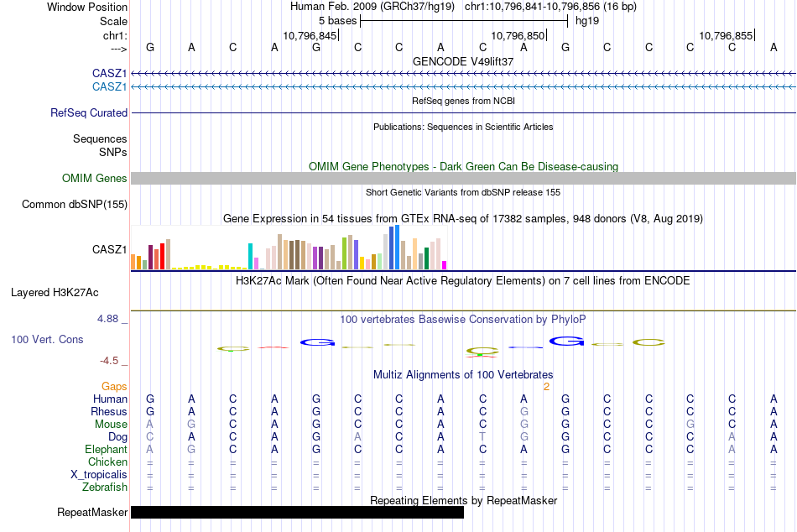Open Repeating Elements by RepeatMasker track title
Screen dimensions: 797x532
tap(463, 500)
